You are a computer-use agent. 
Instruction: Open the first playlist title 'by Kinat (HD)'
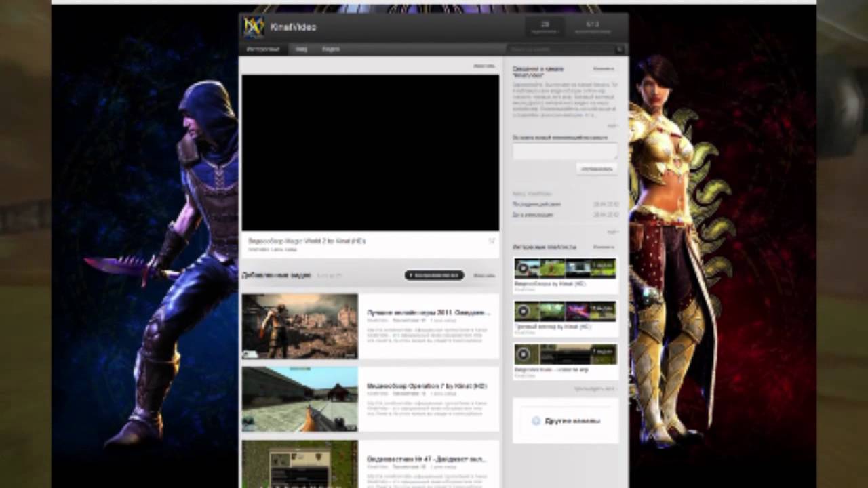click(550, 284)
